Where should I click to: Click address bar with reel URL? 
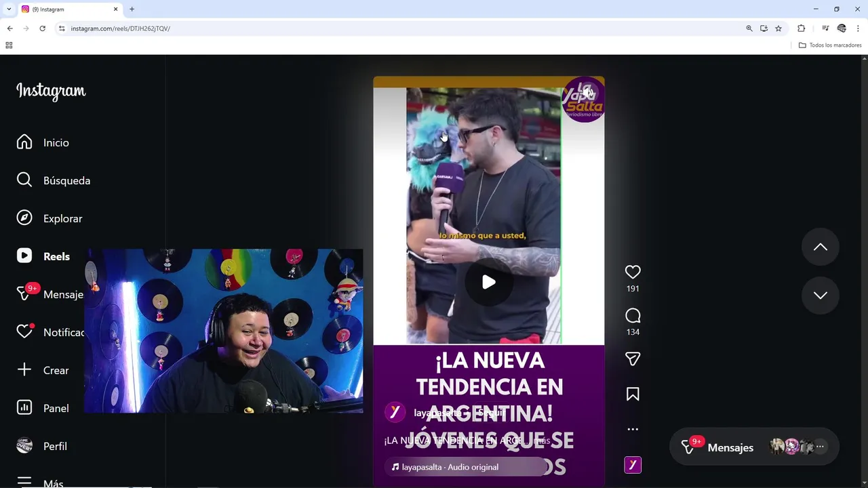click(400, 28)
